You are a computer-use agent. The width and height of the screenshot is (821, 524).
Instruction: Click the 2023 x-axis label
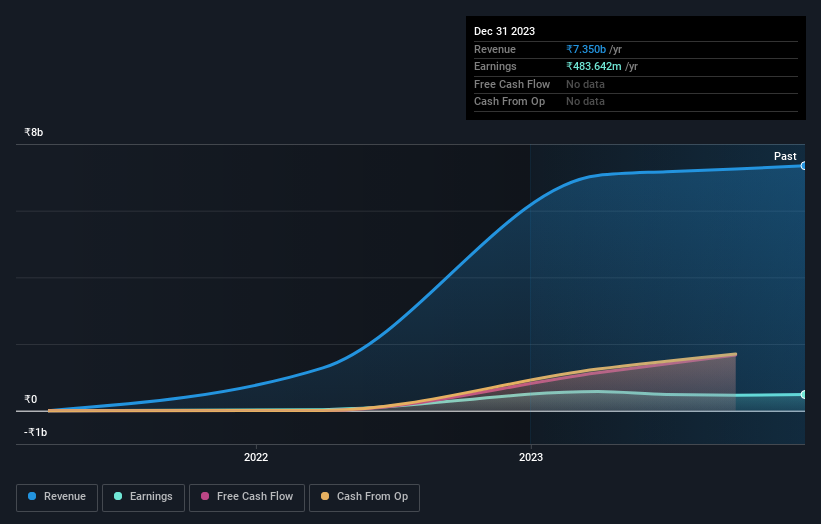(531, 458)
